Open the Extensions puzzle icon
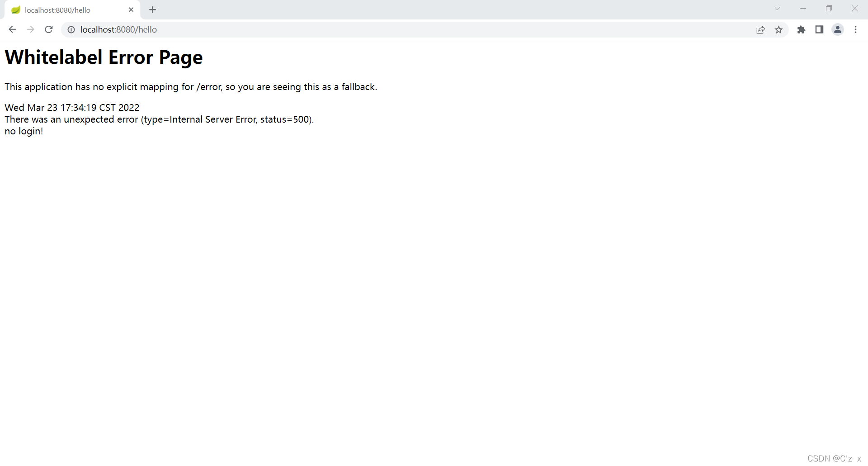Screen dimensions: 868x466 coord(801,29)
